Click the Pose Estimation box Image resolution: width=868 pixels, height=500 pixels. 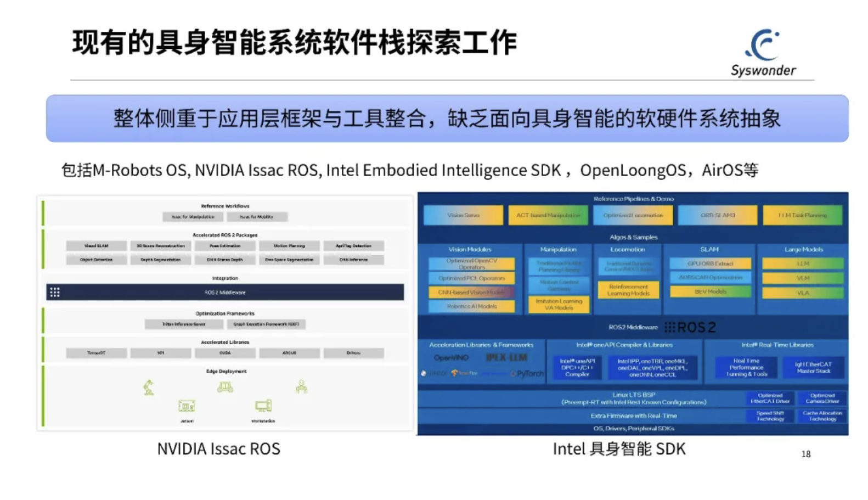point(225,245)
